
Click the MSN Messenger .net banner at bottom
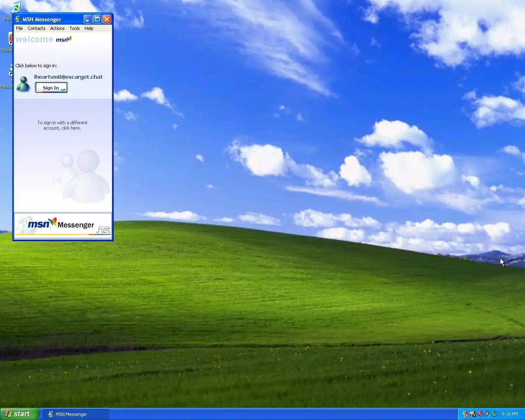pos(63,225)
